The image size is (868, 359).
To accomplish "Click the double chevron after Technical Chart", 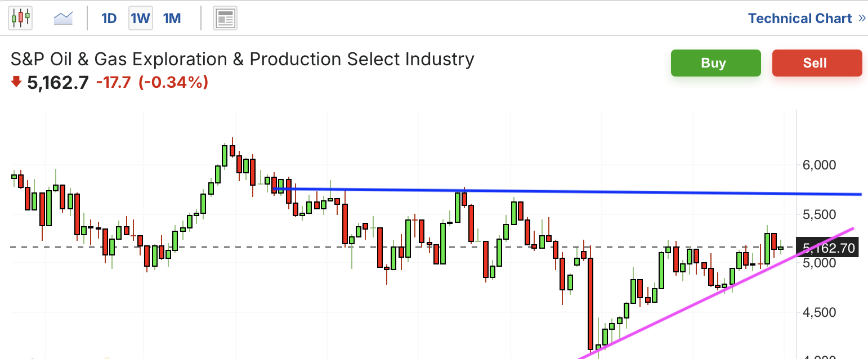I will [862, 19].
